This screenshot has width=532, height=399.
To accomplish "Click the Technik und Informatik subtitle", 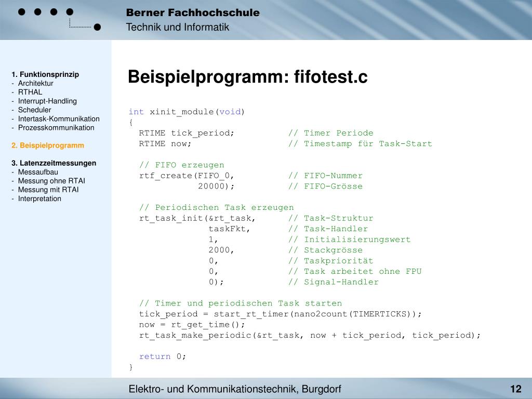I will coord(177,28).
